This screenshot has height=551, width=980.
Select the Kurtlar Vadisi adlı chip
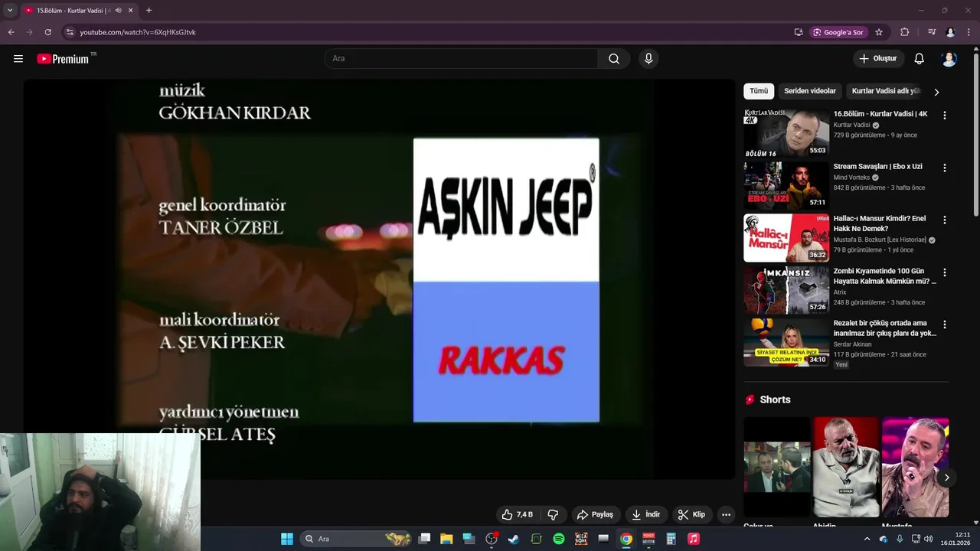886,91
